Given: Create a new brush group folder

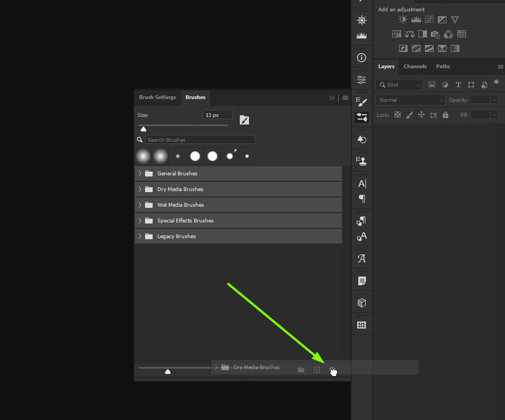Looking at the screenshot, I should point(300,370).
